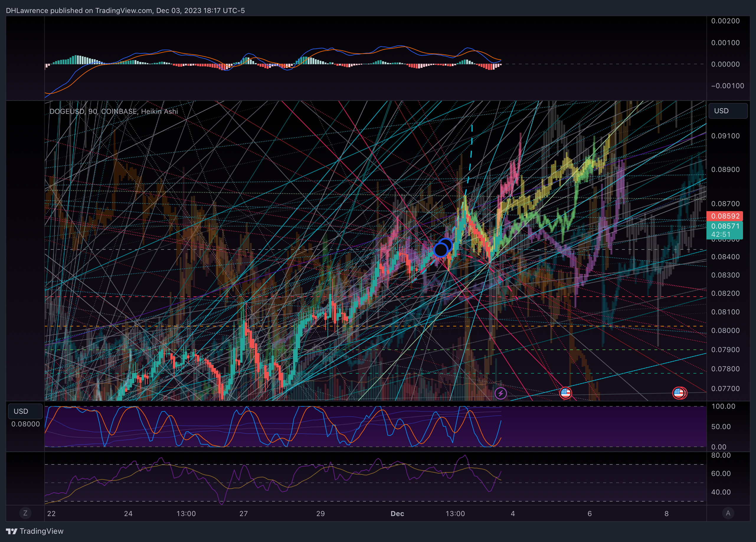Click the 8 date label on time axis

coord(667,513)
